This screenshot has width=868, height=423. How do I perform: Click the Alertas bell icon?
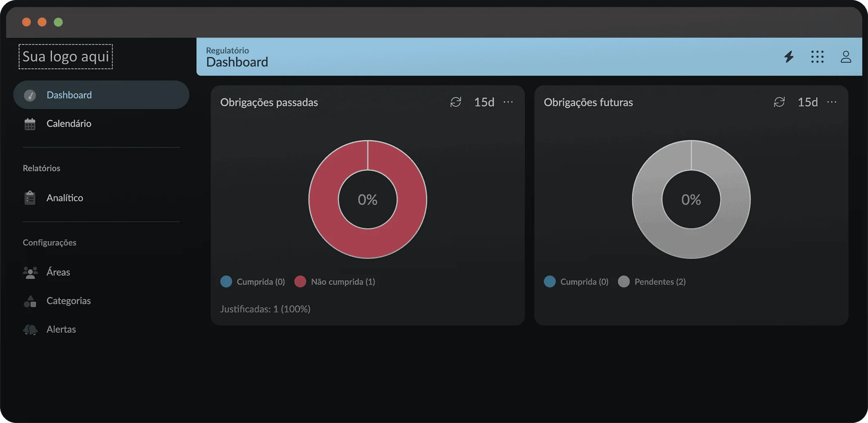pyautogui.click(x=30, y=329)
